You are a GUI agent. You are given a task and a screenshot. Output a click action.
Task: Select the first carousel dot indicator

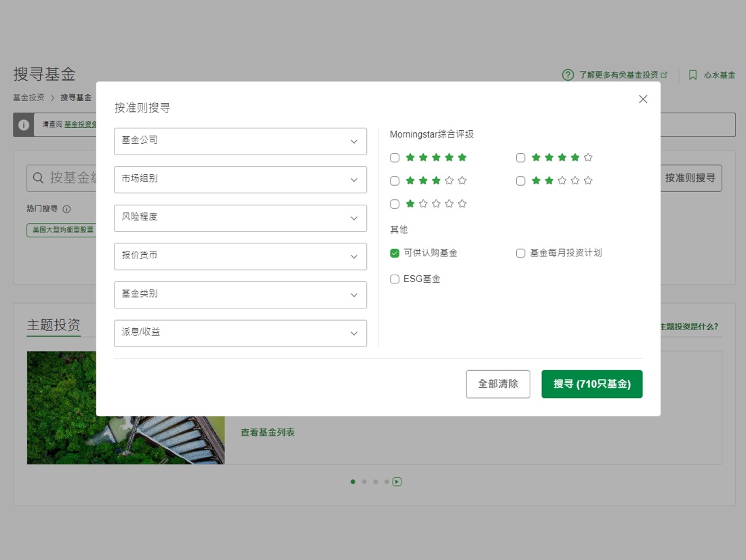point(353,482)
